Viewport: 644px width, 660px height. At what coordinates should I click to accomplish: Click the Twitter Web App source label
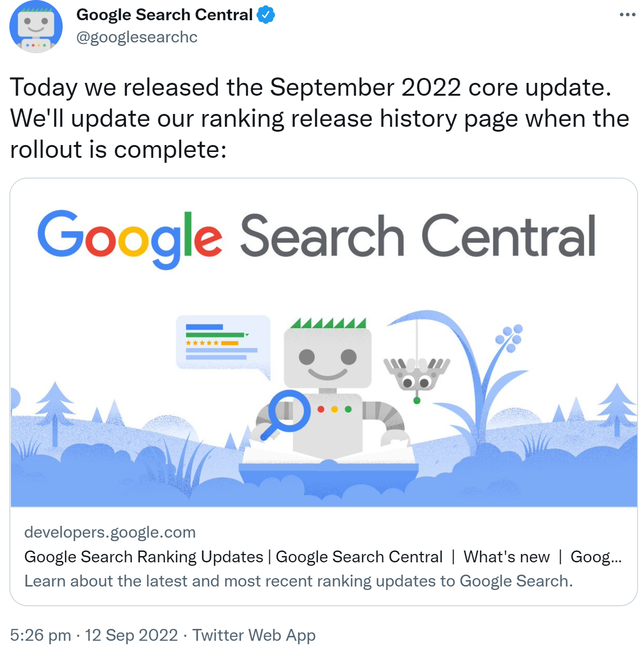pos(253,635)
